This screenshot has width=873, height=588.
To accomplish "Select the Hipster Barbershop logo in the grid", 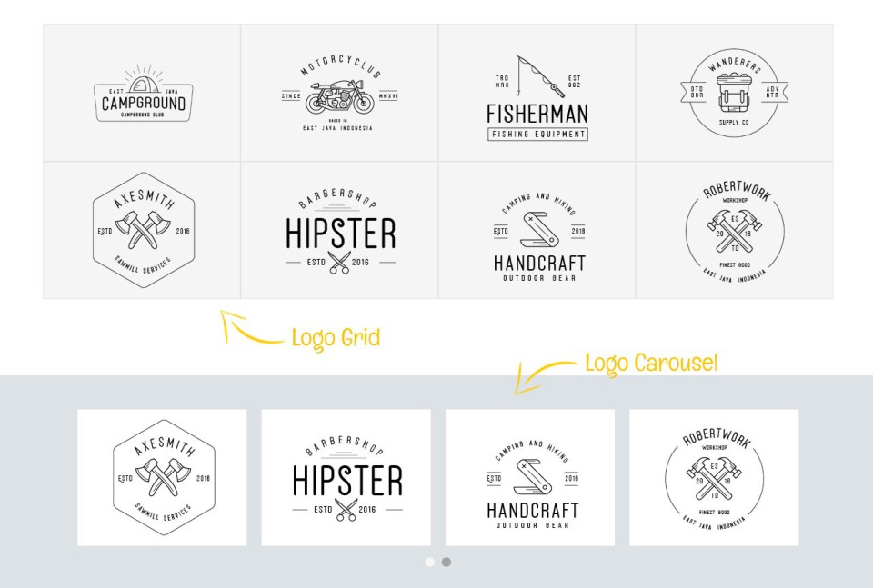I will click(x=339, y=230).
